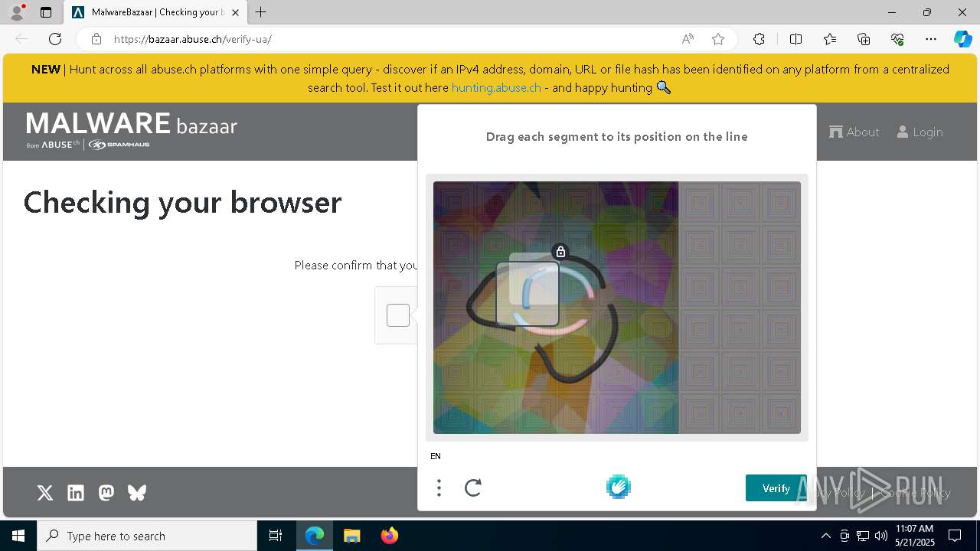
Task: Select the draggable captcha segment tile
Action: (528, 294)
